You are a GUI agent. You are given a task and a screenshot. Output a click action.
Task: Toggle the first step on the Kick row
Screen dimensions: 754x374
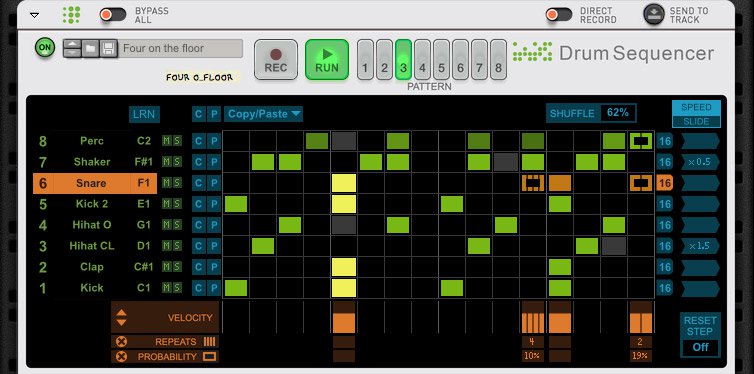pos(236,288)
